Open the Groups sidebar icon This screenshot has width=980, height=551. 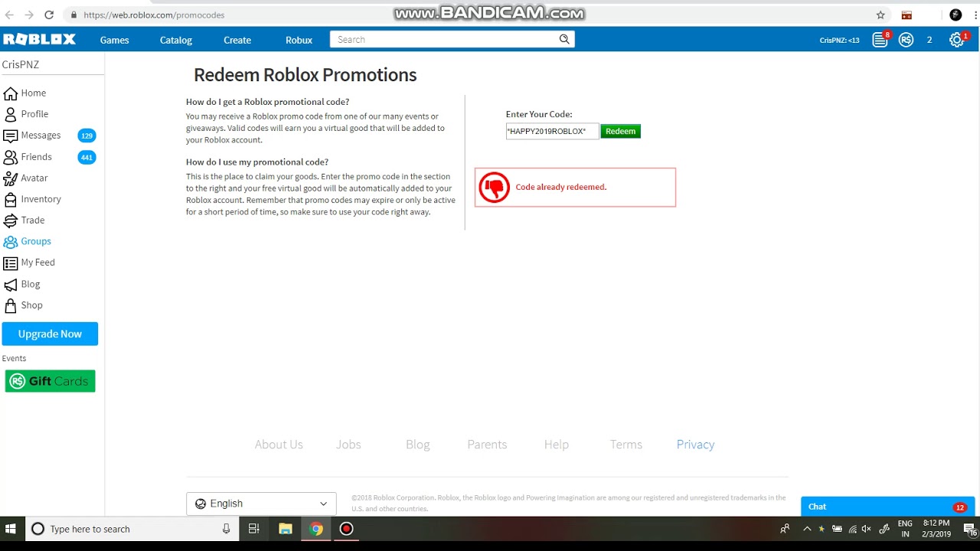tap(10, 242)
